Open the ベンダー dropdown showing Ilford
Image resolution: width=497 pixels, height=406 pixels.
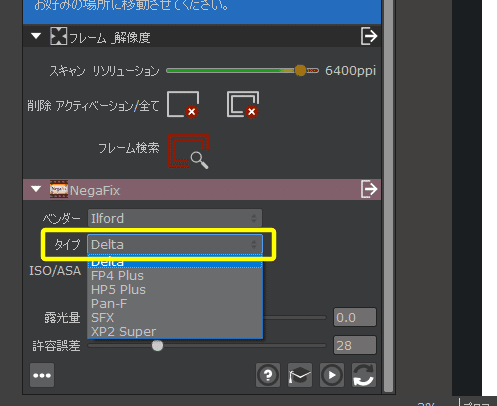[x=175, y=218]
